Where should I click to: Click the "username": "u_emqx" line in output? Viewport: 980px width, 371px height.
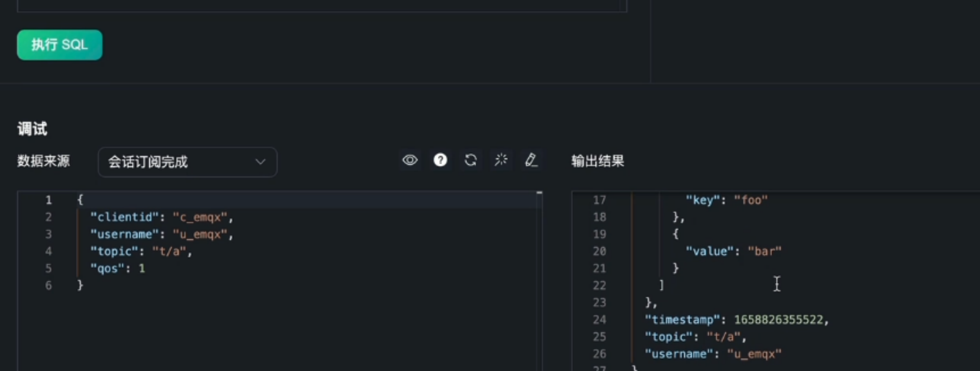(x=713, y=354)
